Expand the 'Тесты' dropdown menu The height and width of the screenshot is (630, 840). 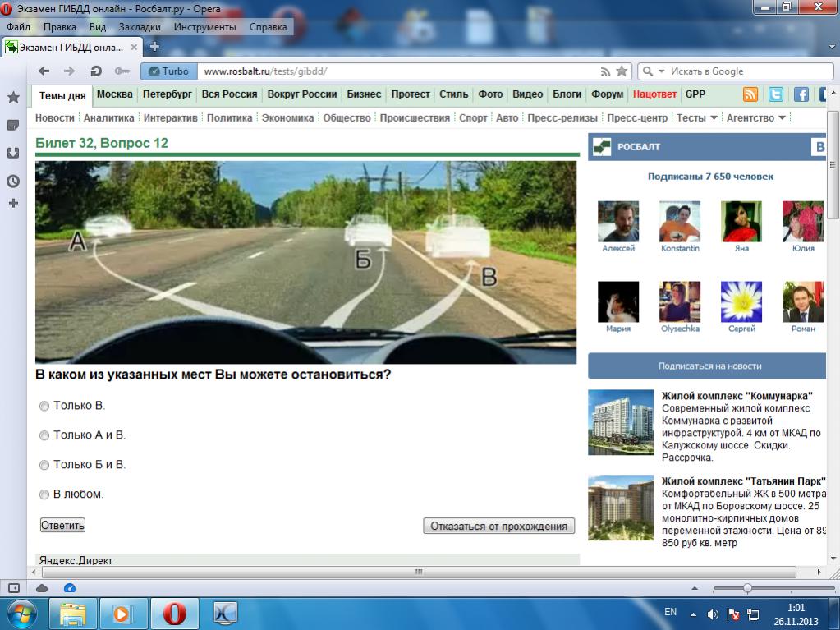pos(696,118)
